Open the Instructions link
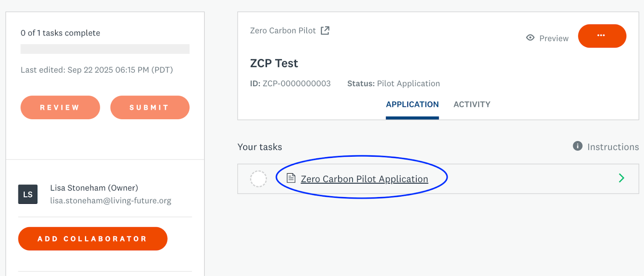The image size is (644, 276). coord(613,147)
